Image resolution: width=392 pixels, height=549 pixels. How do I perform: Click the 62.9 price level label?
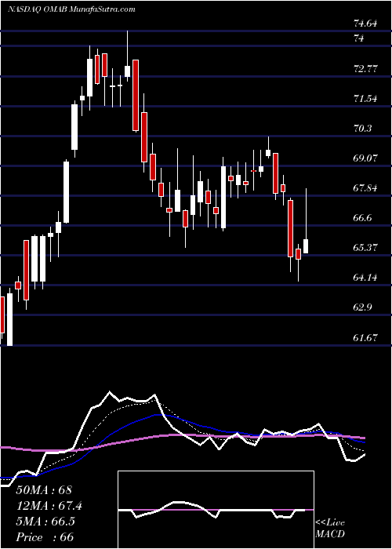(x=363, y=307)
